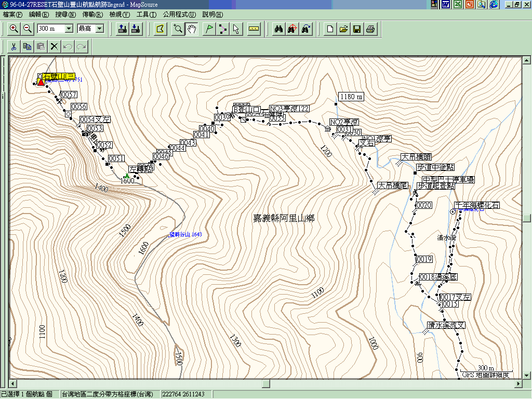Select the map selection tool
The image size is (532, 399).
pos(161,29)
